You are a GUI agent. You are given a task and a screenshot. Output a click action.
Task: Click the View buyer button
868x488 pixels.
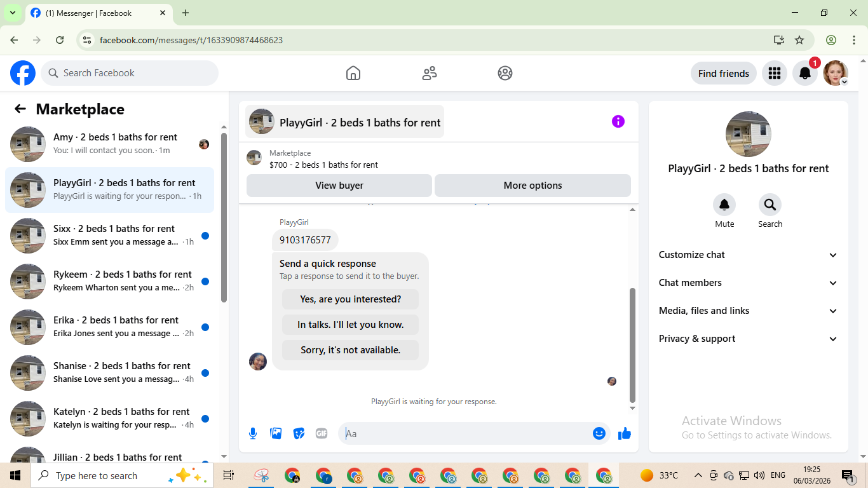click(x=339, y=186)
